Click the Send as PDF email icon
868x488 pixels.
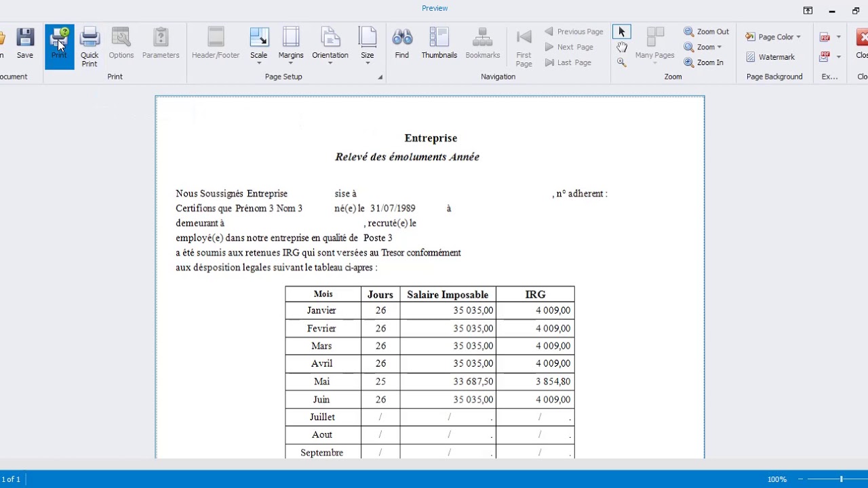coord(825,57)
